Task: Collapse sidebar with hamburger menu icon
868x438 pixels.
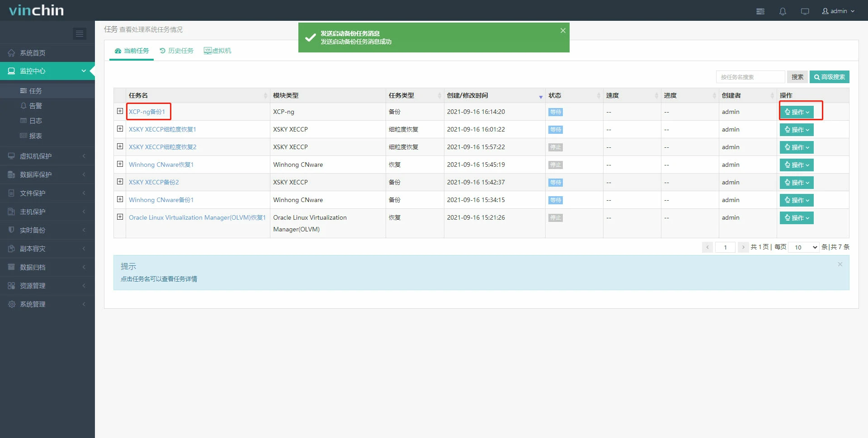Action: pyautogui.click(x=80, y=33)
